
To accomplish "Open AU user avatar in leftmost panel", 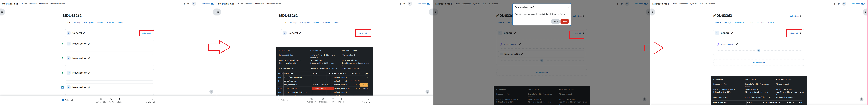I will 194,4.
